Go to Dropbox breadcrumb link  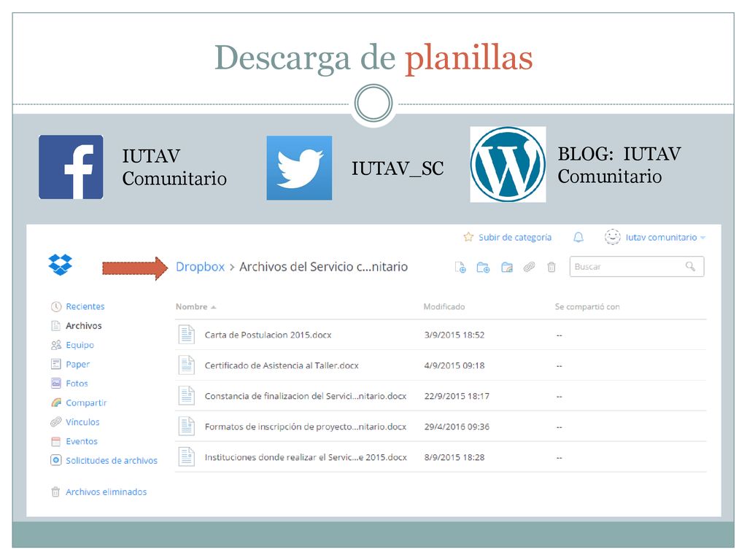click(200, 267)
